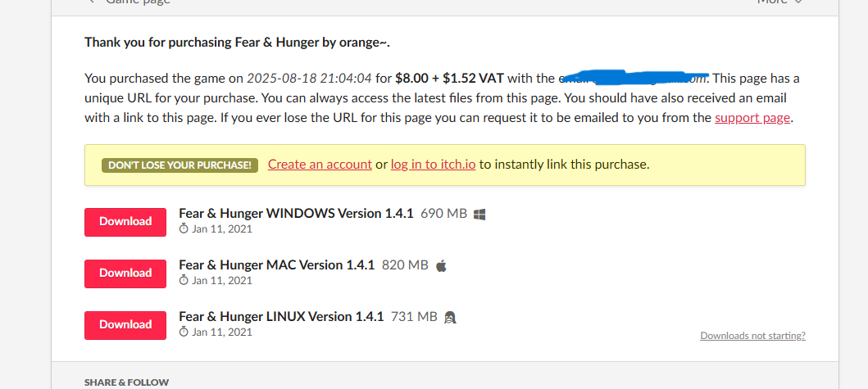
Task: Click the DON'T LOSE YOUR PURCHASE badge
Action: pos(180,165)
